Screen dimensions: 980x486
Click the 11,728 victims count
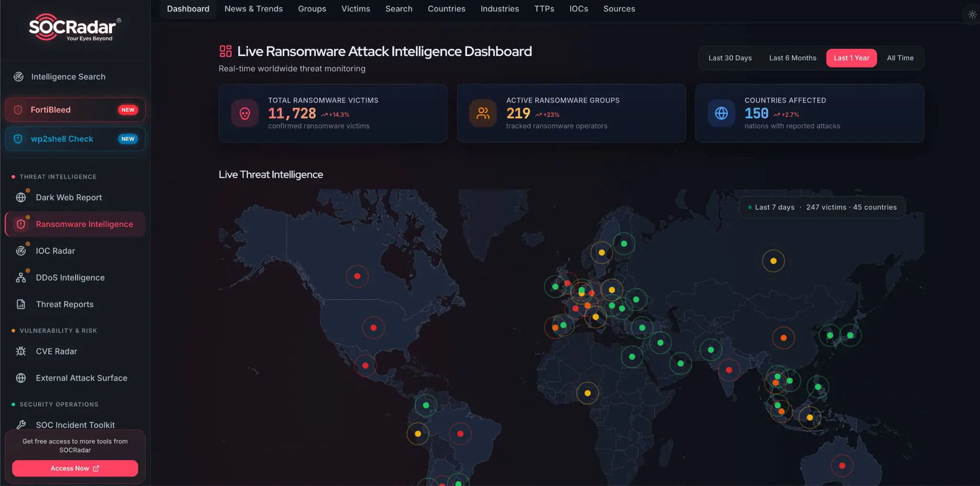tap(292, 113)
